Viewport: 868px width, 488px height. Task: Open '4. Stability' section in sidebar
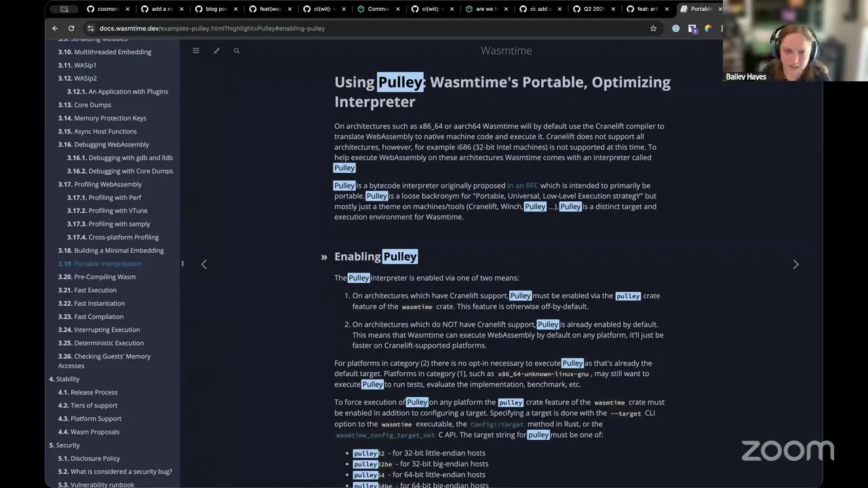coord(64,380)
